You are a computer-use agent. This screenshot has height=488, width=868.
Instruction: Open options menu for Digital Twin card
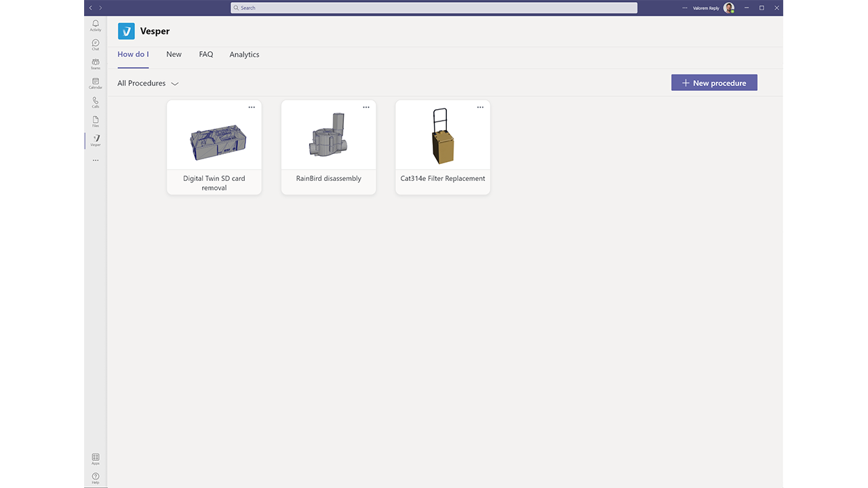tap(252, 107)
